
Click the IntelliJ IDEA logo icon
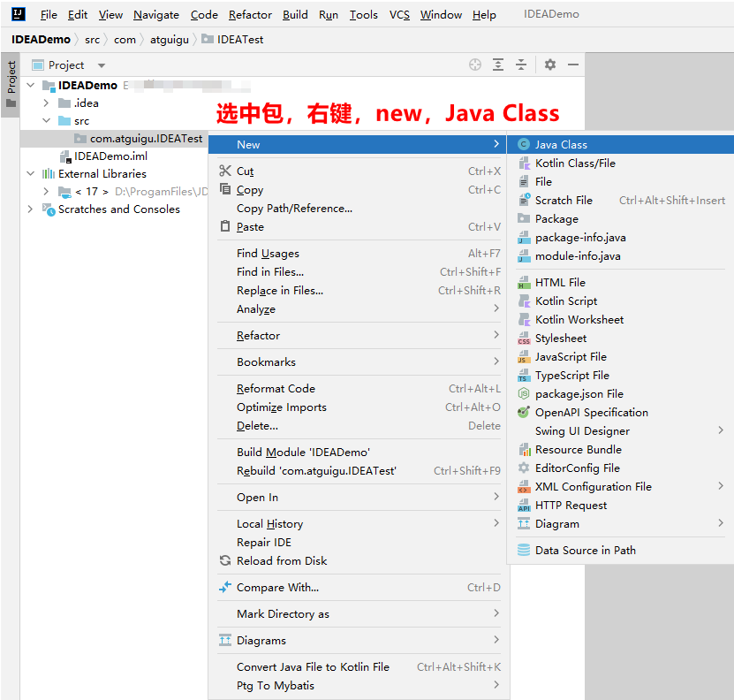(19, 14)
